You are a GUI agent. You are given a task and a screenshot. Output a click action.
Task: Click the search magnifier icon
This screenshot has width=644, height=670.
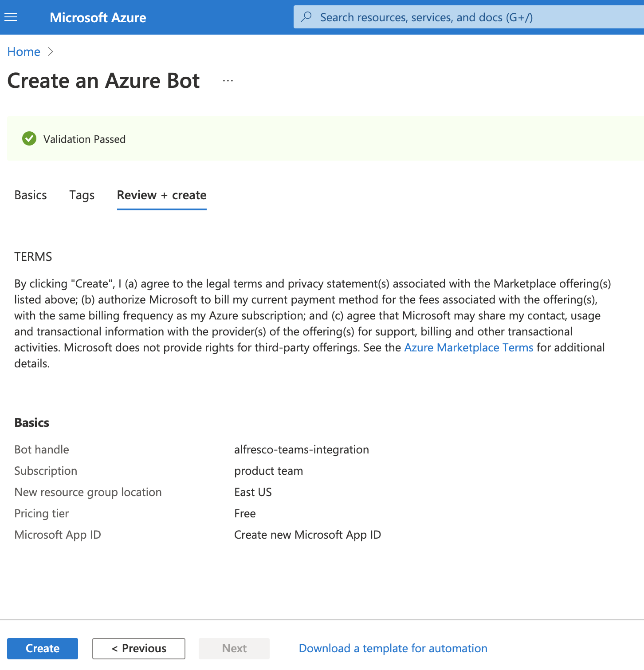tap(306, 17)
